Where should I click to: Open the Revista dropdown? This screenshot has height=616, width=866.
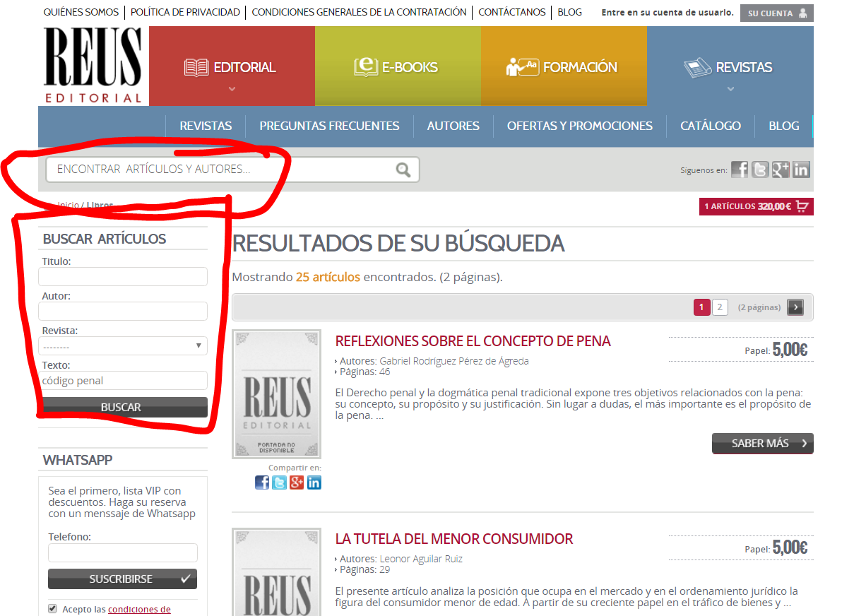pos(123,345)
